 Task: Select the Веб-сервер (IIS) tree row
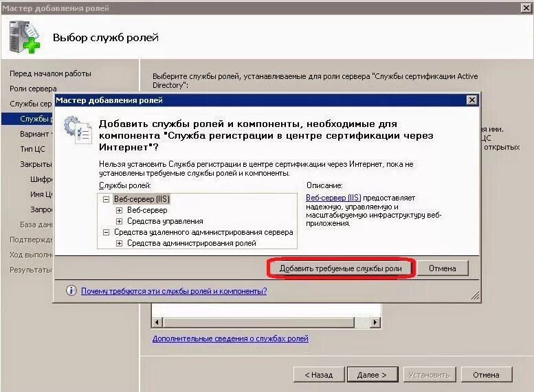coord(142,199)
